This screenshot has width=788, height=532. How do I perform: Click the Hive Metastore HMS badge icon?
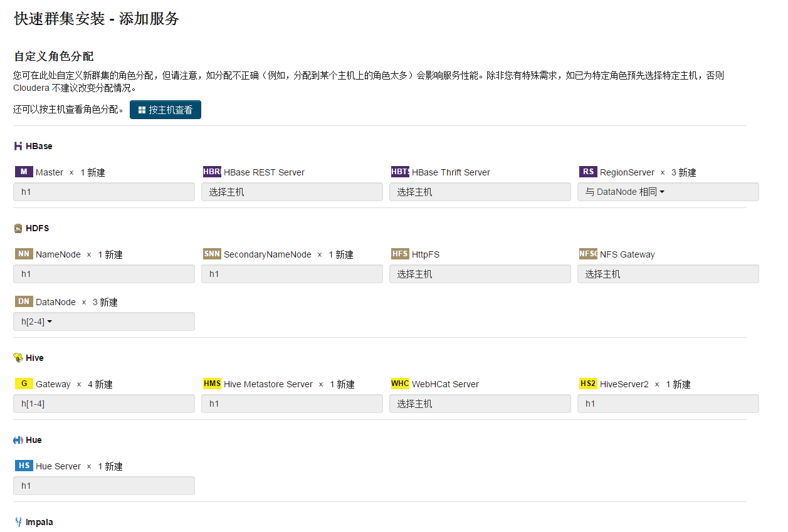point(212,383)
